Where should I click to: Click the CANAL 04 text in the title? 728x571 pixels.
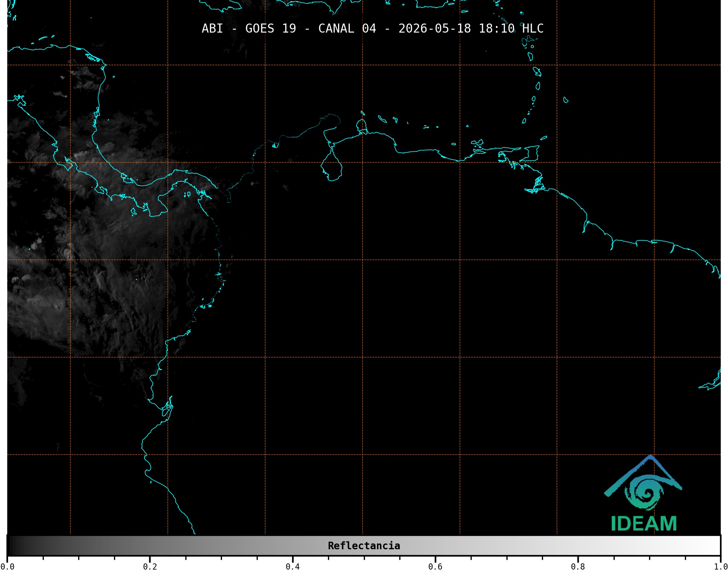[x=347, y=28]
